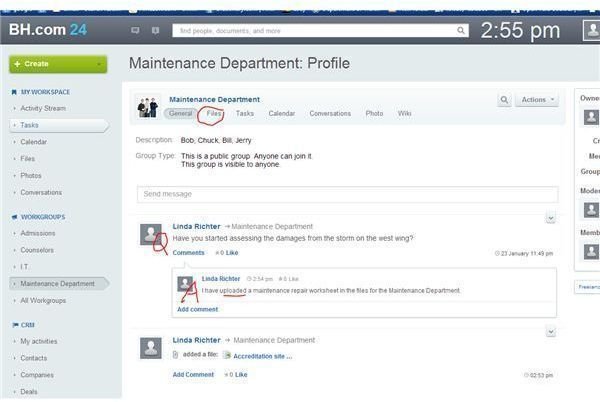The image size is (600, 402).
Task: Open Deals in CRM
Action: point(29,392)
